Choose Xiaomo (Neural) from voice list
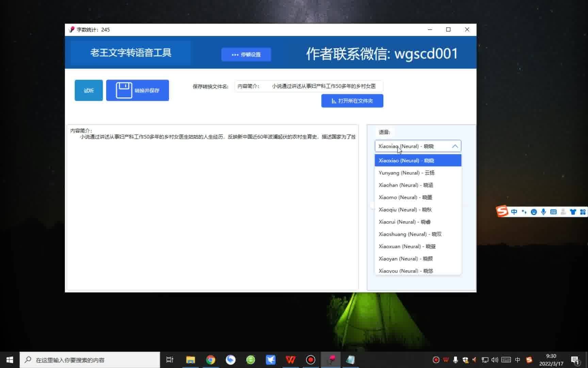The width and height of the screenshot is (588, 368). (405, 197)
